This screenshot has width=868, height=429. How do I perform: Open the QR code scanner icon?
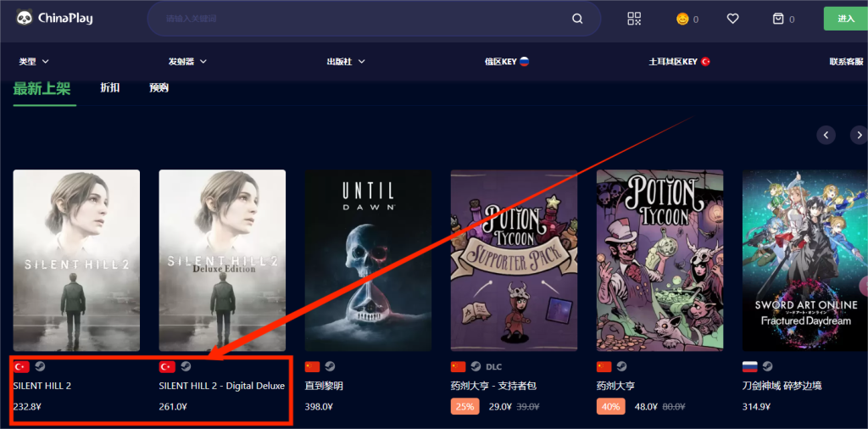(x=634, y=19)
